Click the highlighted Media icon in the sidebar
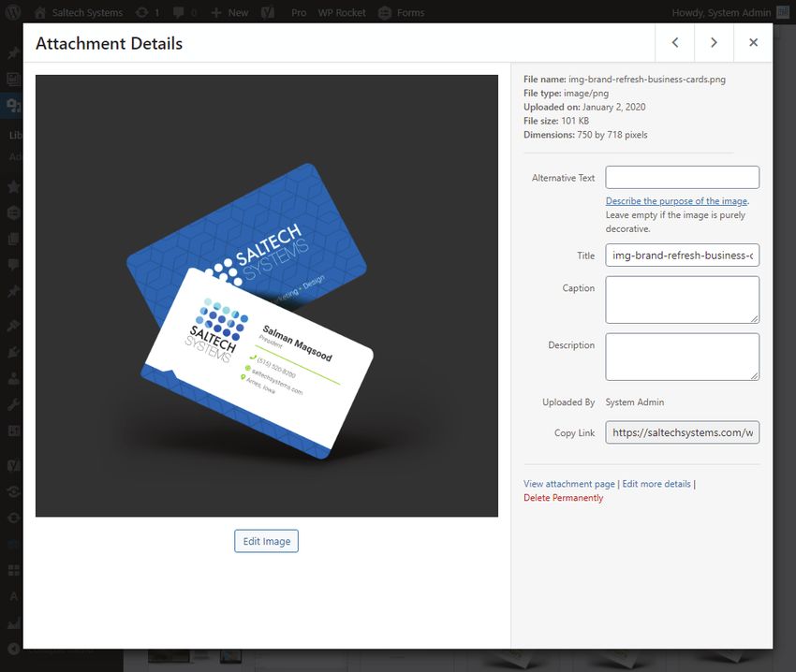The width and height of the screenshot is (796, 672). click(x=13, y=105)
